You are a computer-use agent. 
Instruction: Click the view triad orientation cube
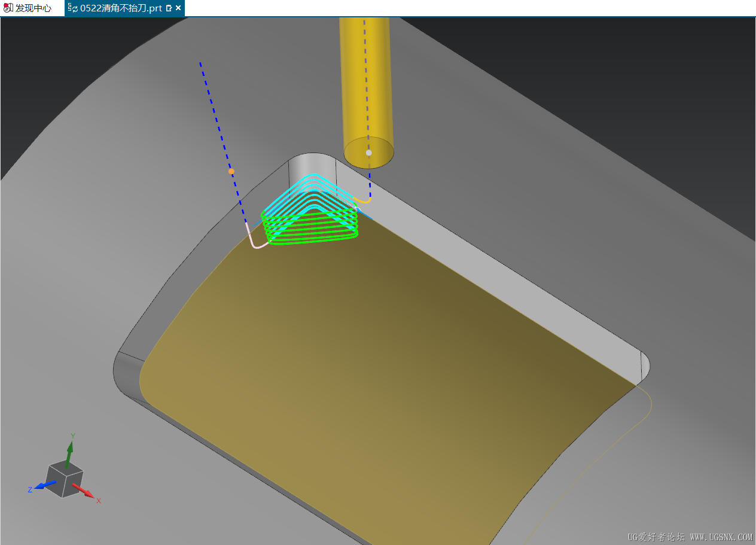pos(64,480)
